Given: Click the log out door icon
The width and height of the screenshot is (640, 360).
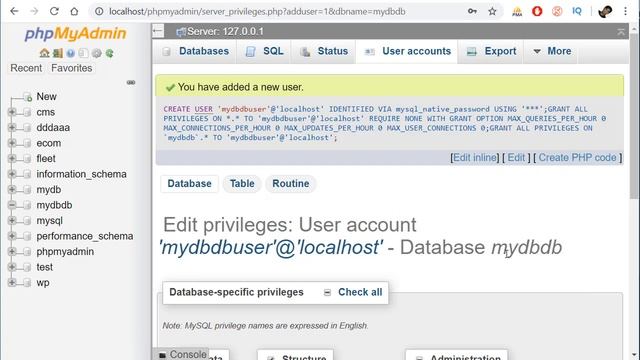Looking at the screenshot, I should [58, 53].
